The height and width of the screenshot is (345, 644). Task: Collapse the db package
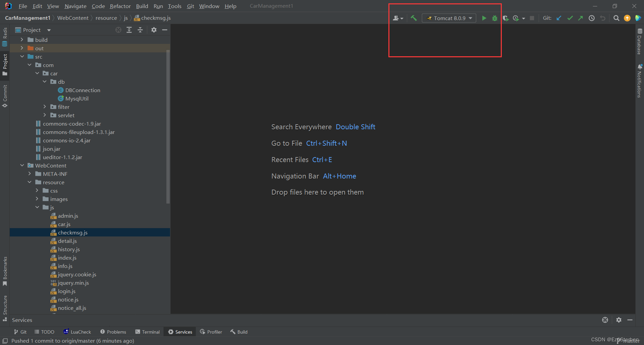tap(45, 81)
